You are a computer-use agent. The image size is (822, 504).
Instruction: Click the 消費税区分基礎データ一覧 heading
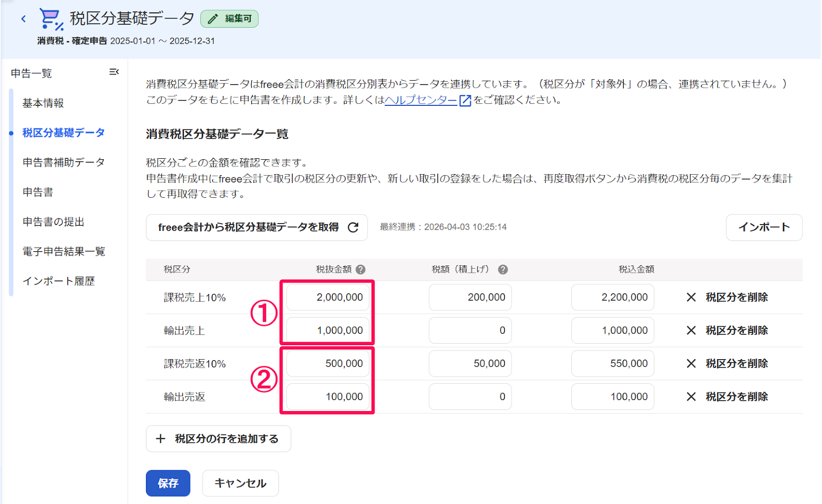tap(217, 134)
